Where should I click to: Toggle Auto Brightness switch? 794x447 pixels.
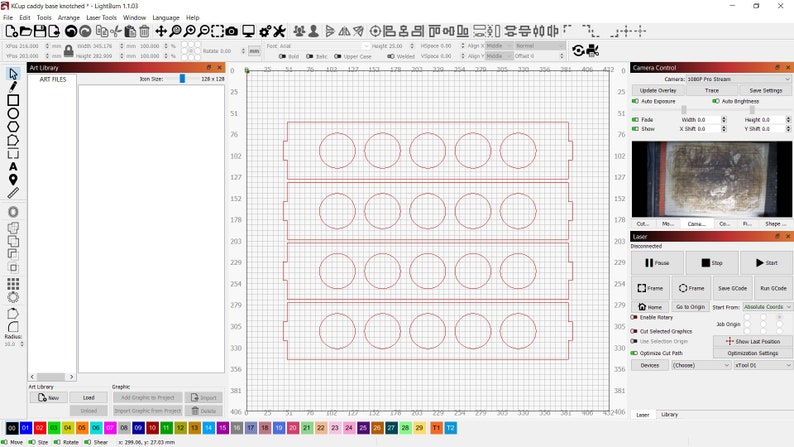(x=716, y=101)
